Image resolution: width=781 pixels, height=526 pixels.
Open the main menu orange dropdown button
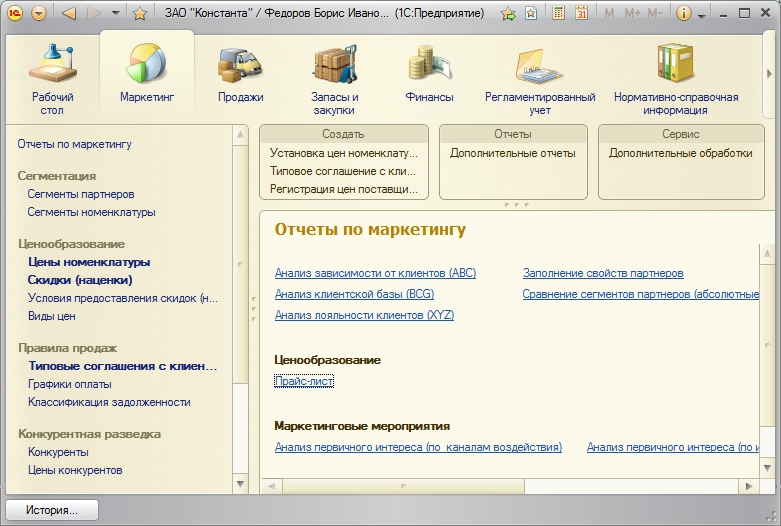[39, 13]
